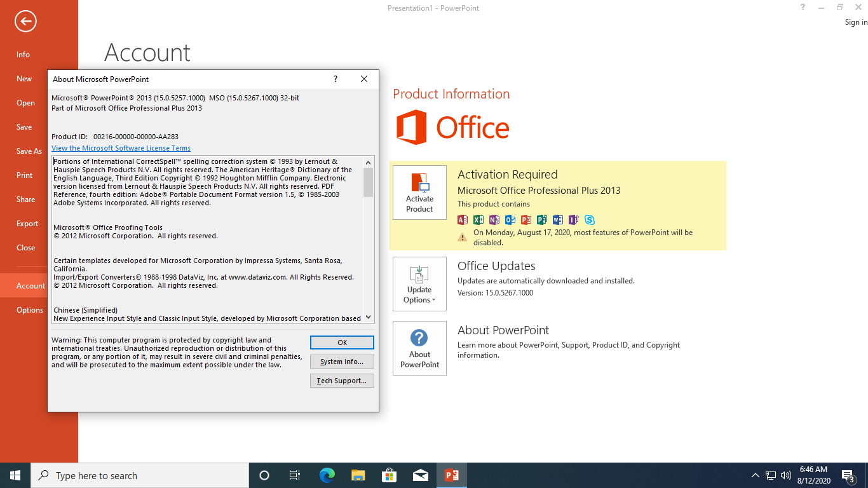Click the Office logo
The height and width of the screenshot is (488, 868).
452,127
